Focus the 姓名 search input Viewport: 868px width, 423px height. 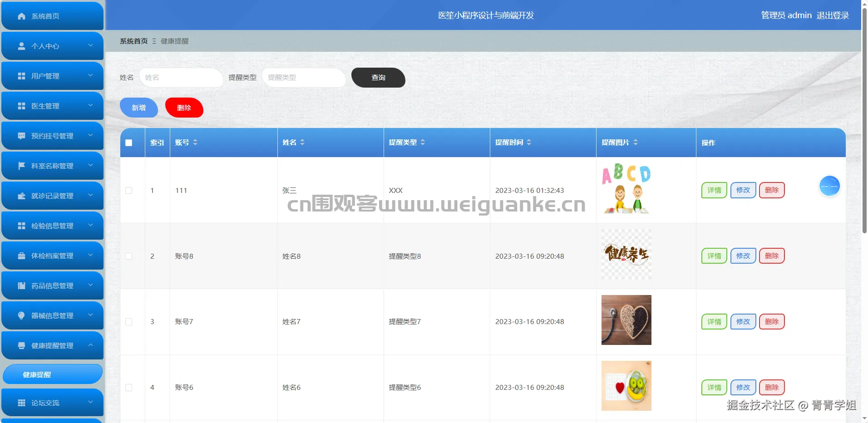(181, 78)
